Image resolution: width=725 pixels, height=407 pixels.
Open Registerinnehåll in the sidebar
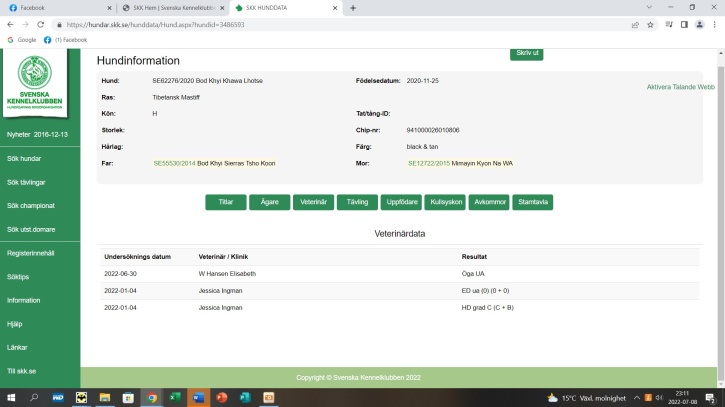pos(31,253)
